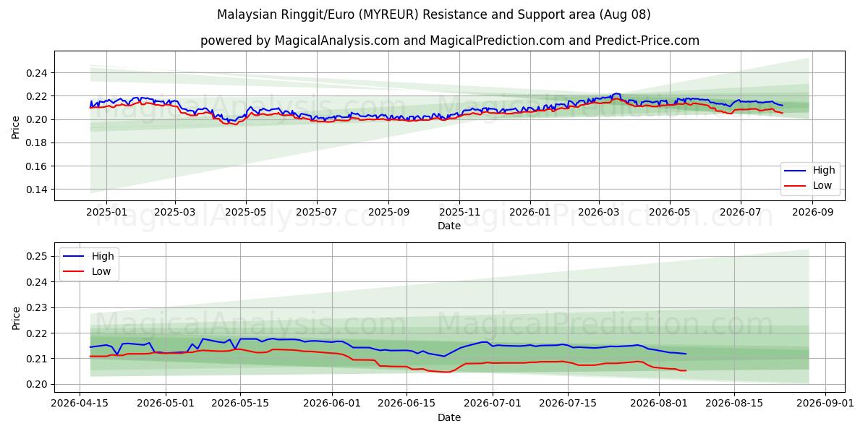Screen dimensions: 868x434
Task: Click the '0.20' price tick on top chart
Action: click(x=37, y=119)
